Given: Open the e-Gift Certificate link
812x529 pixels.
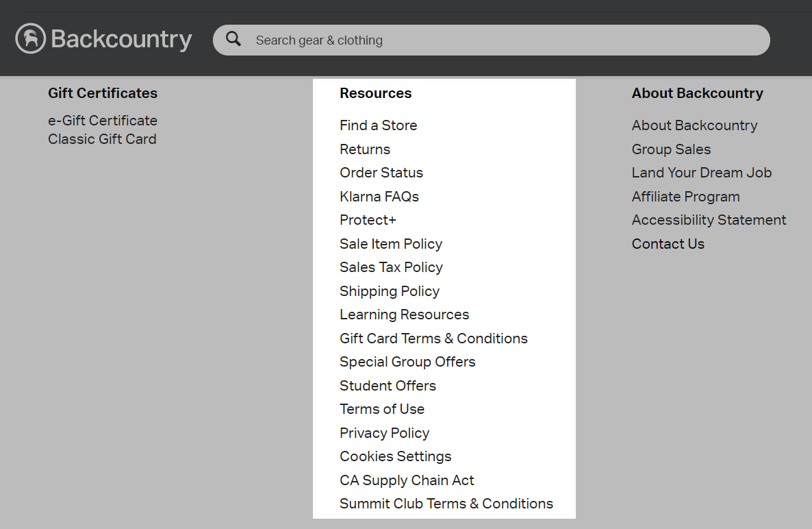Looking at the screenshot, I should (x=103, y=120).
